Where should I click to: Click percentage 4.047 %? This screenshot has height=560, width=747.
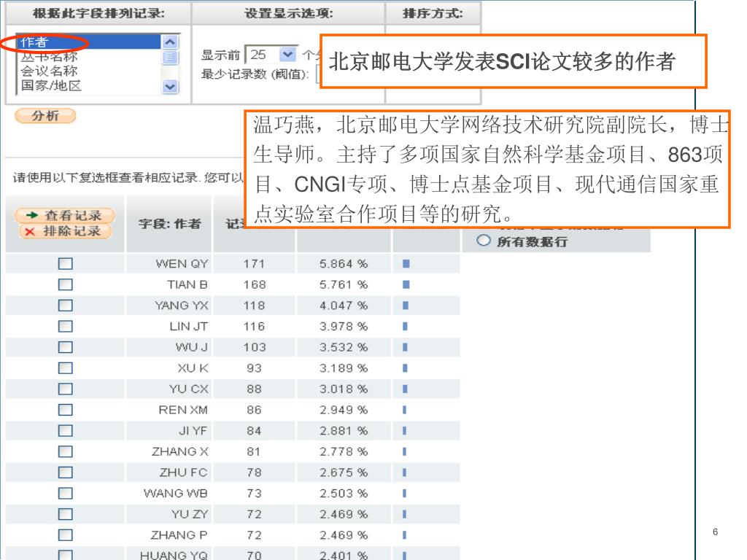click(344, 306)
